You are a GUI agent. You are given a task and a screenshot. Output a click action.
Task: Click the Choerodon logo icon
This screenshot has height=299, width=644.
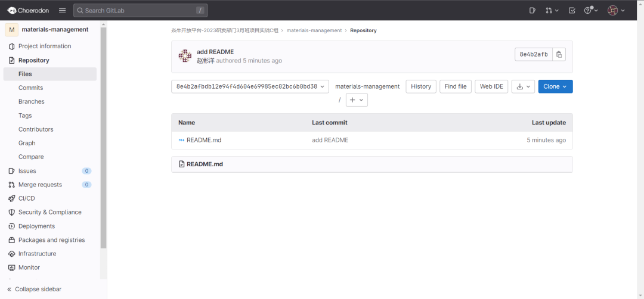tap(11, 10)
